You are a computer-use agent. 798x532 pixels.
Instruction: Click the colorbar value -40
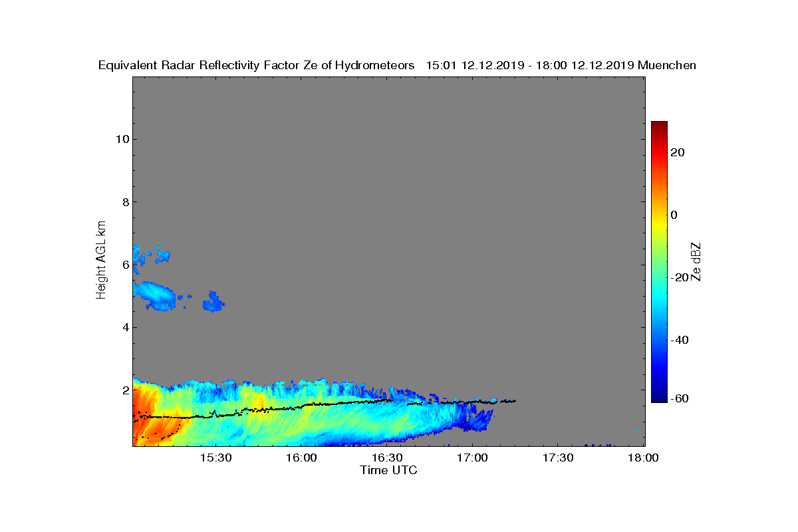tap(678, 340)
